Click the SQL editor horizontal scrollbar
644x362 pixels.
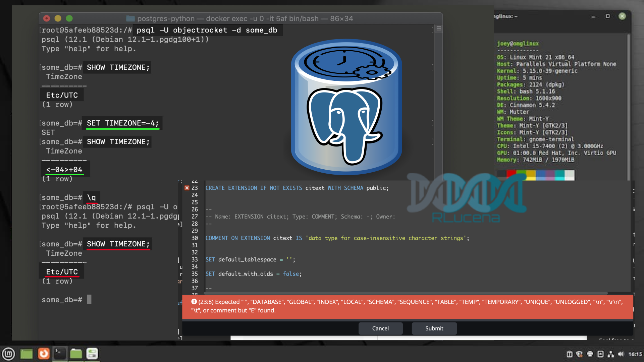pyautogui.click(x=406, y=293)
